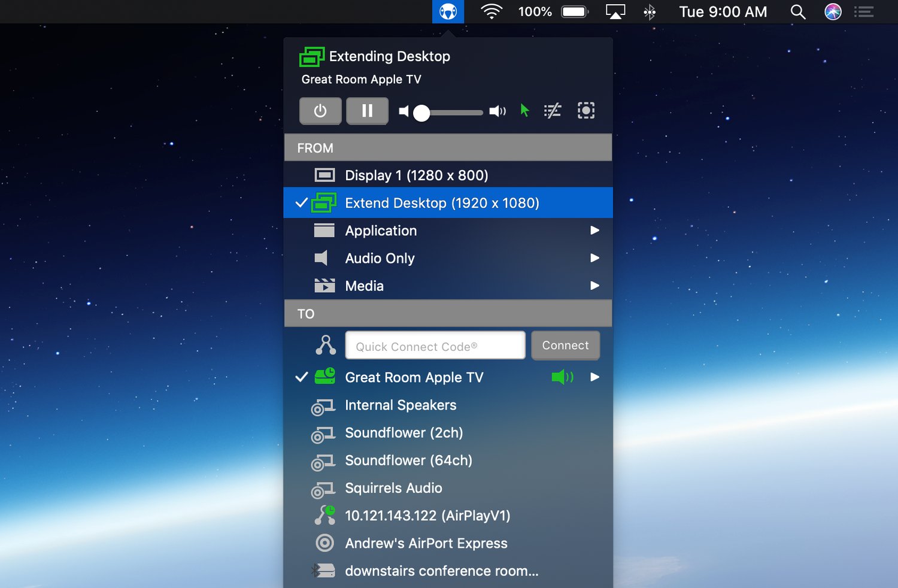
Task: Expand the Great Room Apple TV submenu
Action: (x=594, y=377)
